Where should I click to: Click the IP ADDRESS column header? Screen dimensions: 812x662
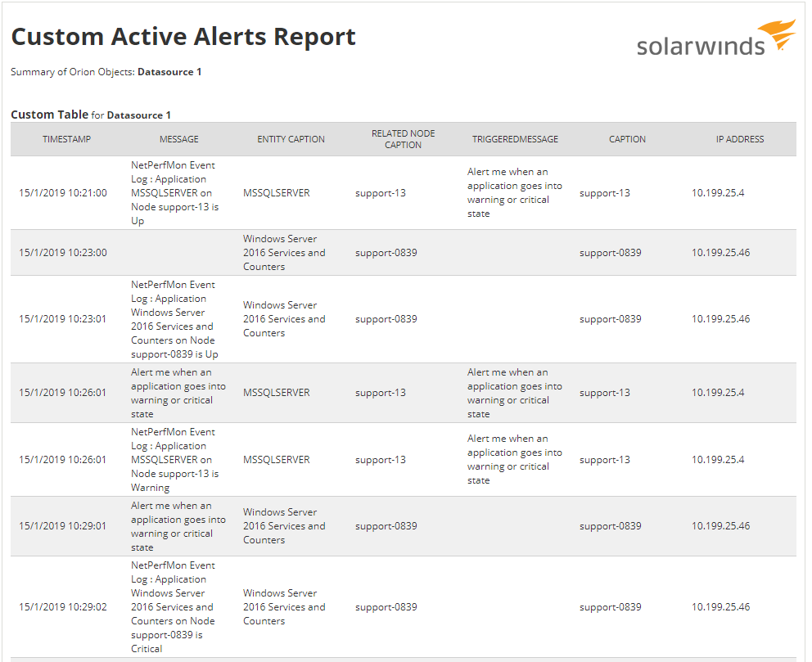click(x=739, y=139)
